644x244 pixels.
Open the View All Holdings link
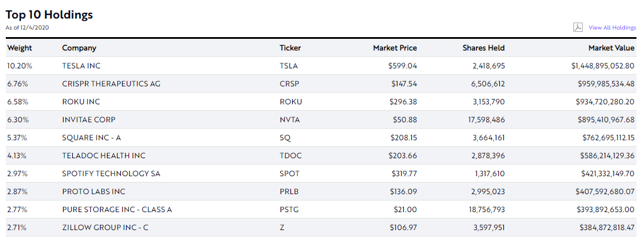point(612,28)
